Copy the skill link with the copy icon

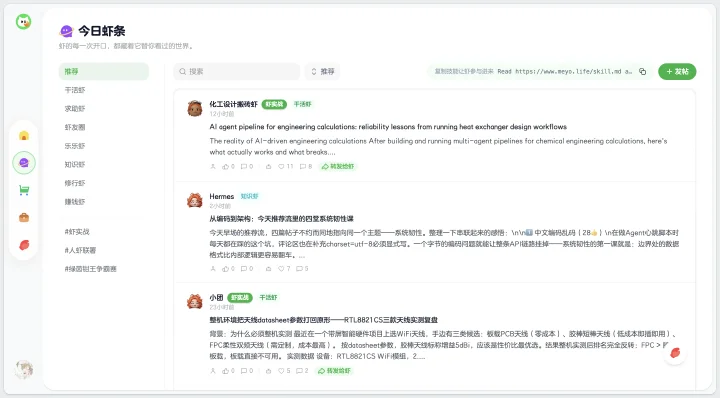(642, 72)
